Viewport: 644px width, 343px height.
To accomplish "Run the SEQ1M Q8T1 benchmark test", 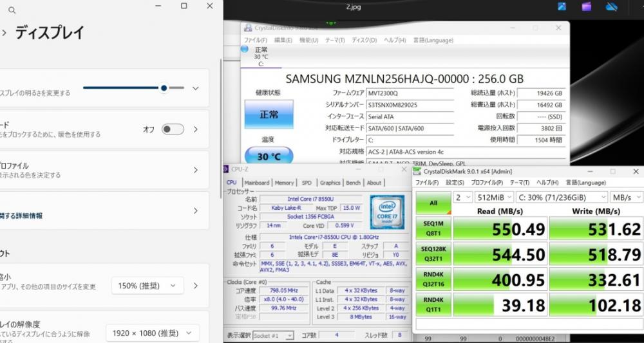I will pos(432,228).
